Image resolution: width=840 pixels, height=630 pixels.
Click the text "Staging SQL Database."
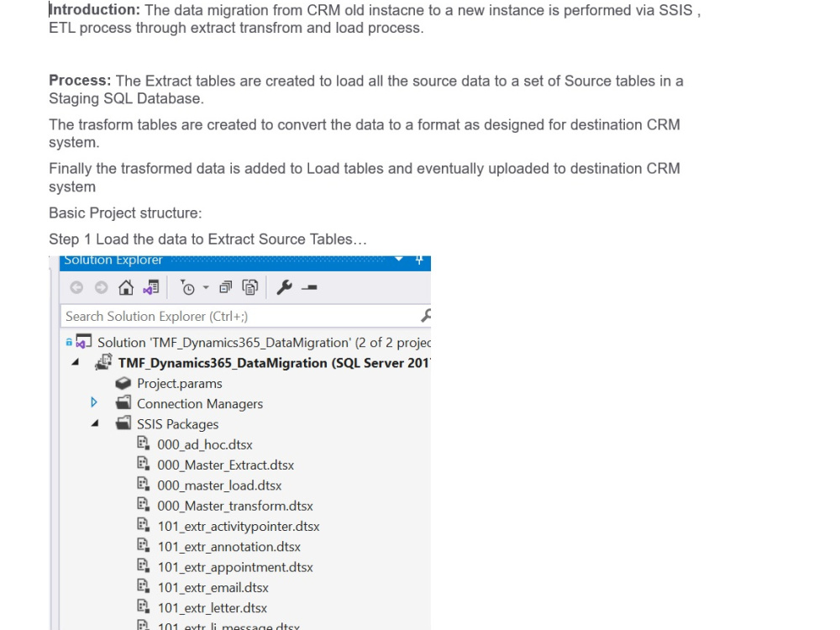pyautogui.click(x=127, y=98)
